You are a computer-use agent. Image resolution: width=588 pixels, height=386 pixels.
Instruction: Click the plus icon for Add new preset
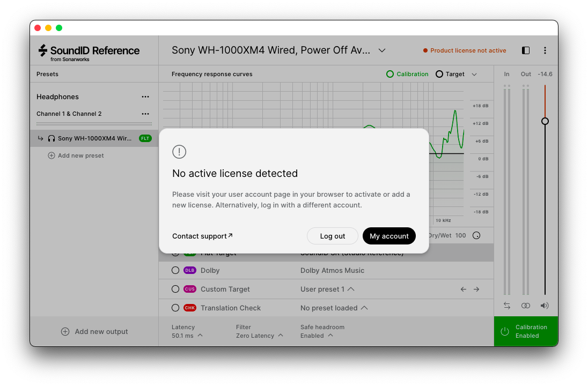coord(52,155)
